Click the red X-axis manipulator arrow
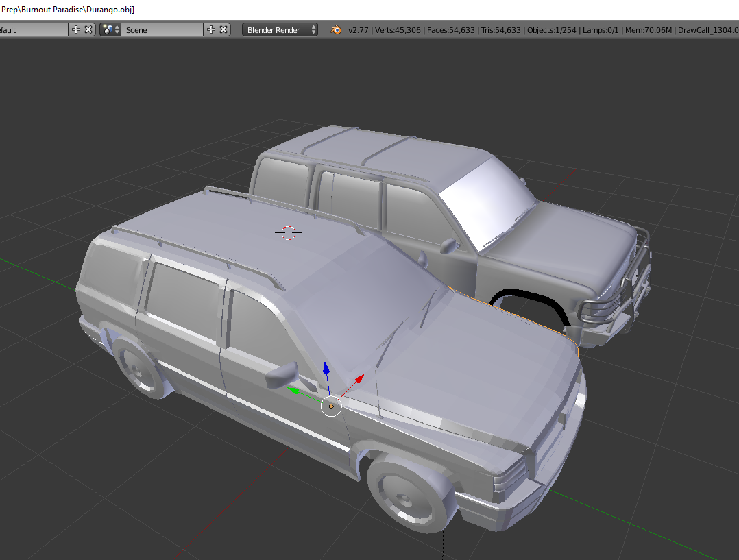 coord(359,379)
